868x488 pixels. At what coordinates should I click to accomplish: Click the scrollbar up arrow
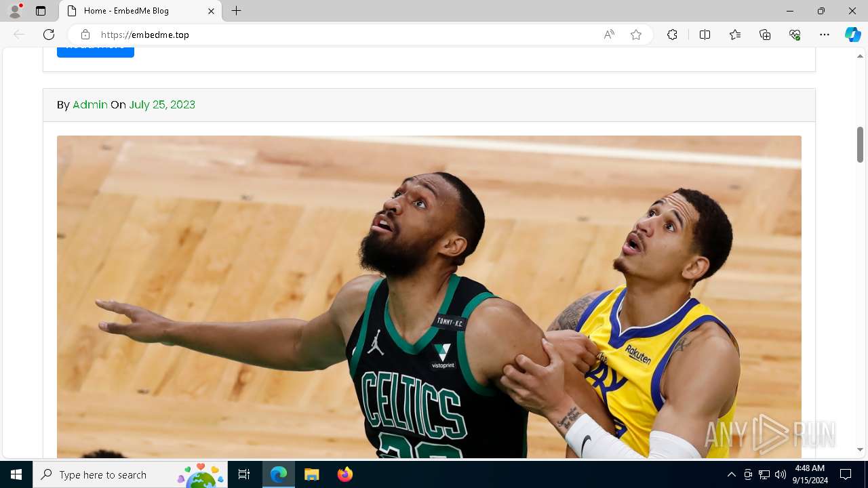pos(860,56)
